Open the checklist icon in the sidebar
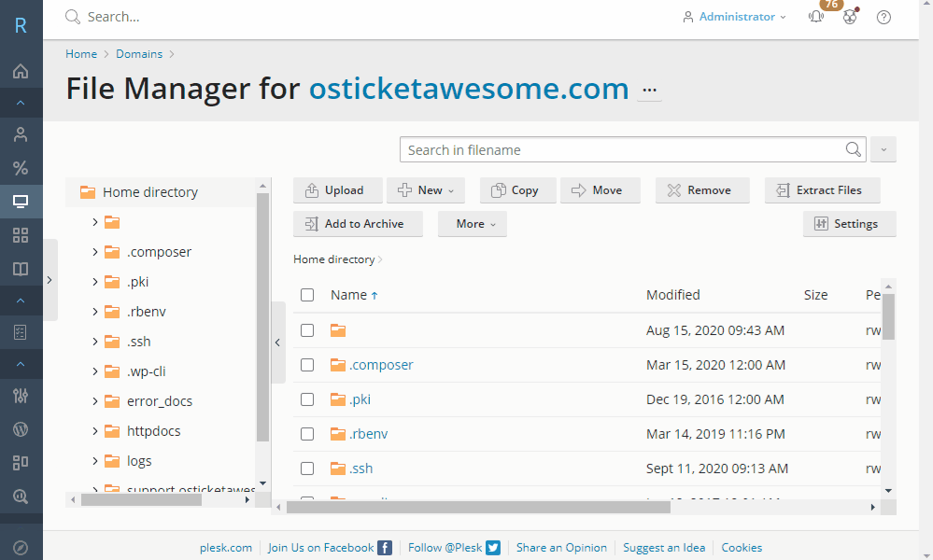This screenshot has width=933, height=560. [21, 332]
